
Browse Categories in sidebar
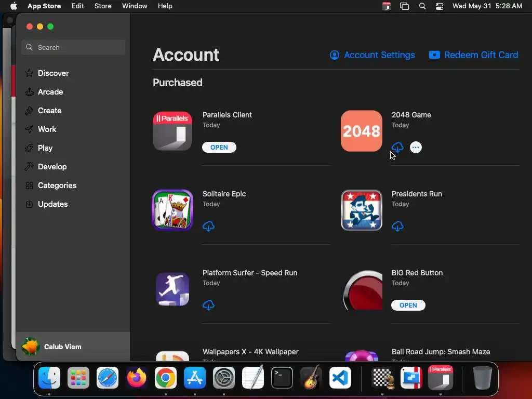tap(51, 185)
